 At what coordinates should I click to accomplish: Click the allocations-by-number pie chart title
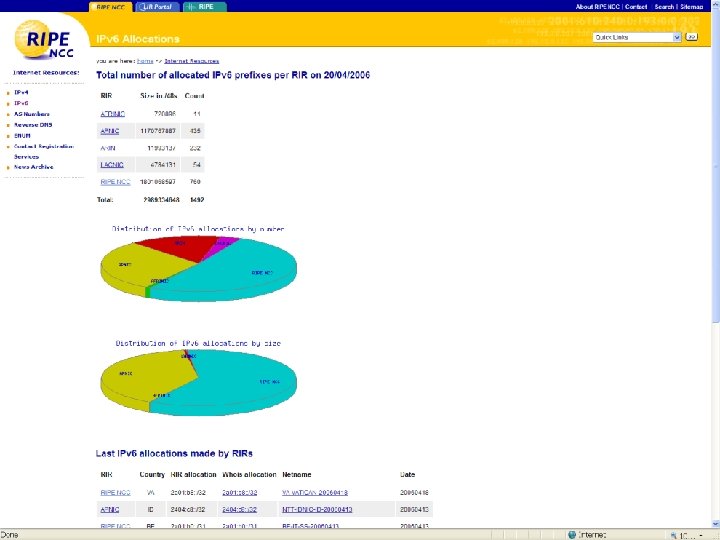point(198,228)
